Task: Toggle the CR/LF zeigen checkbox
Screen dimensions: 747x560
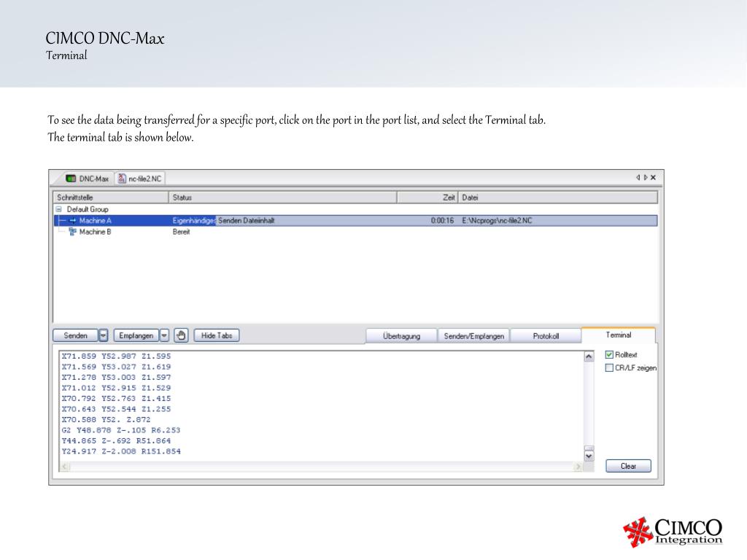Action: 609,367
